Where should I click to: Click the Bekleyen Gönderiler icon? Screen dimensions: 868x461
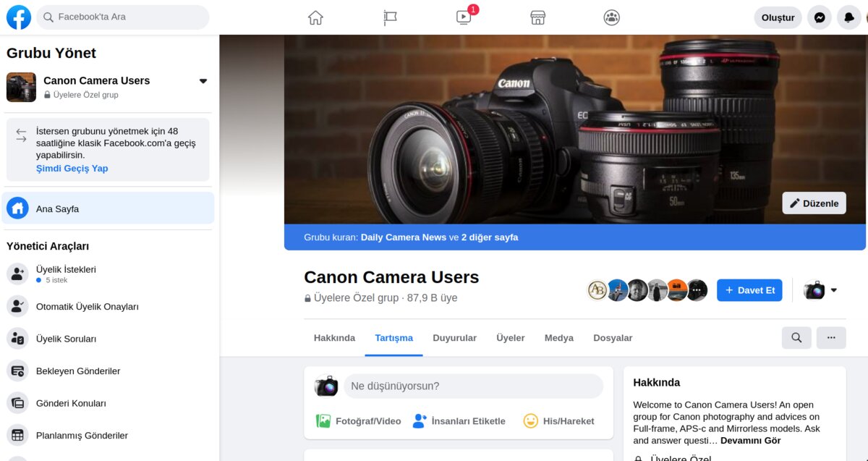[17, 371]
